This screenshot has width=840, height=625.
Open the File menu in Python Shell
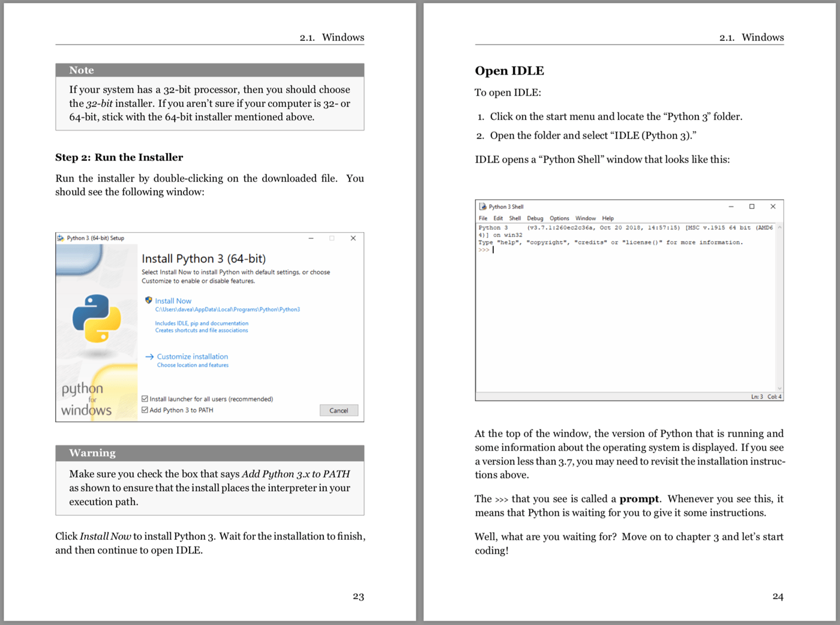click(483, 218)
